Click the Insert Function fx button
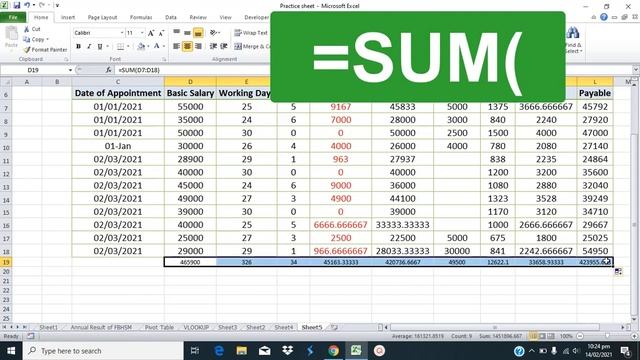This screenshot has height=360, width=640. [108, 70]
